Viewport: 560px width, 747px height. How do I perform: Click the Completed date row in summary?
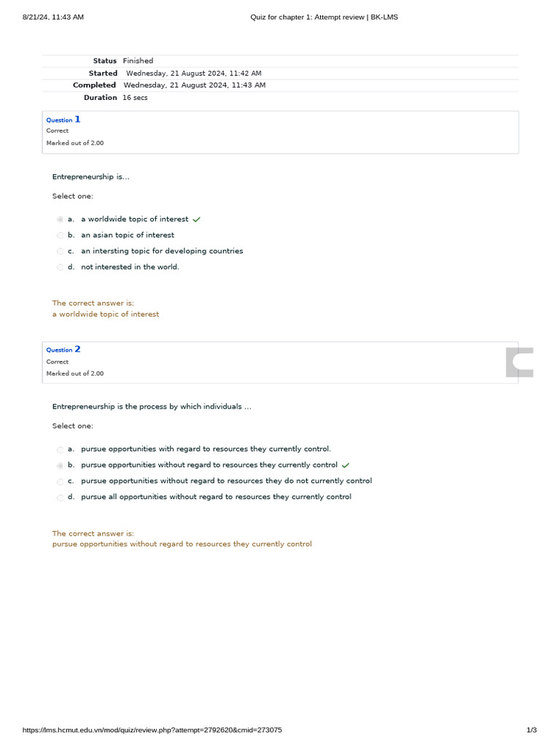(194, 85)
